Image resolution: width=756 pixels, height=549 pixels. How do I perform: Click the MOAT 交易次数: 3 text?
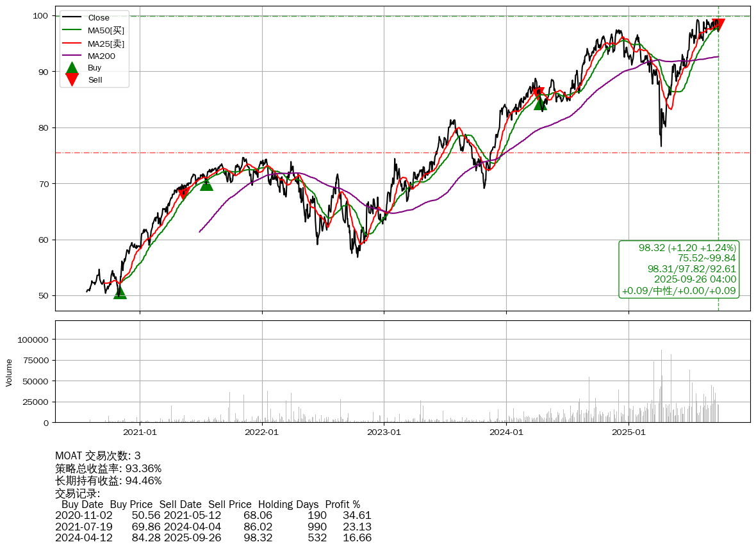point(98,456)
